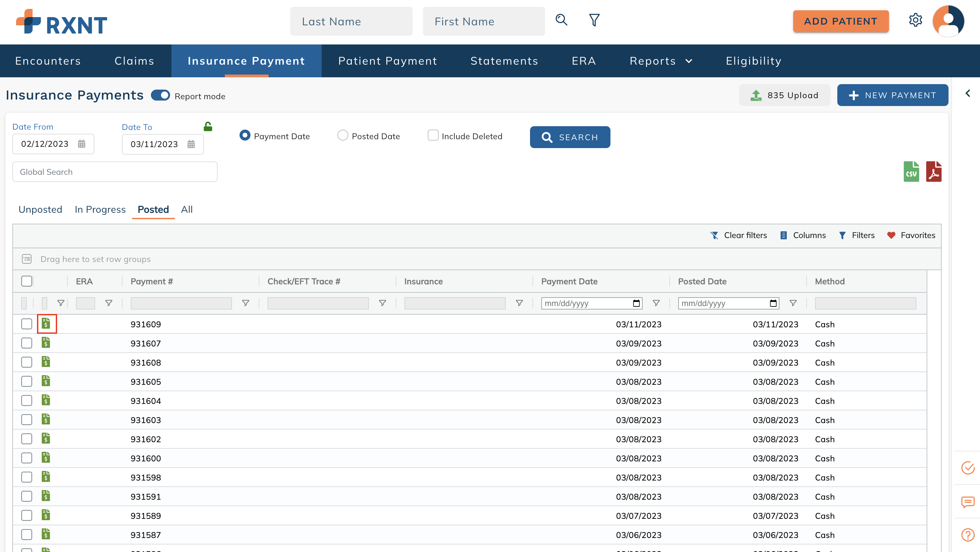The width and height of the screenshot is (980, 552).
Task: Open the chat messages icon in right sidebar
Action: [967, 502]
